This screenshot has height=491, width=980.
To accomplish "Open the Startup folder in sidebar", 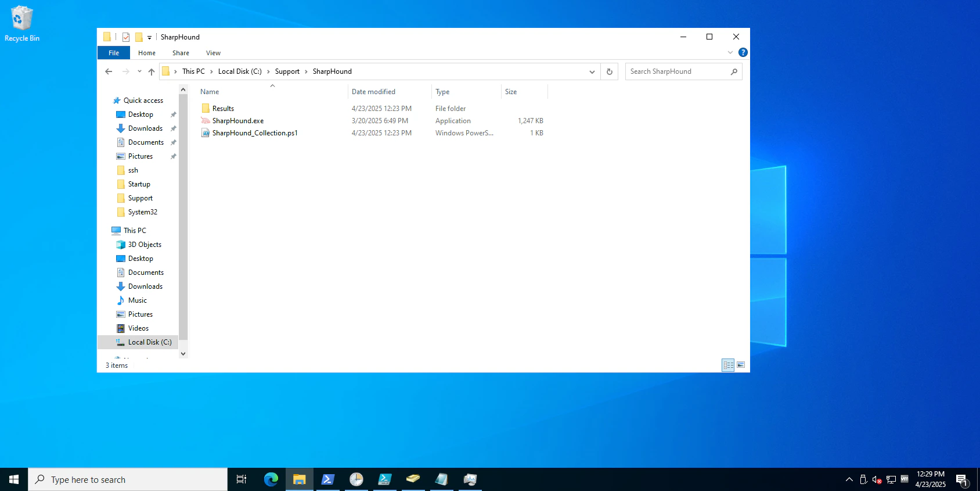I will click(139, 184).
